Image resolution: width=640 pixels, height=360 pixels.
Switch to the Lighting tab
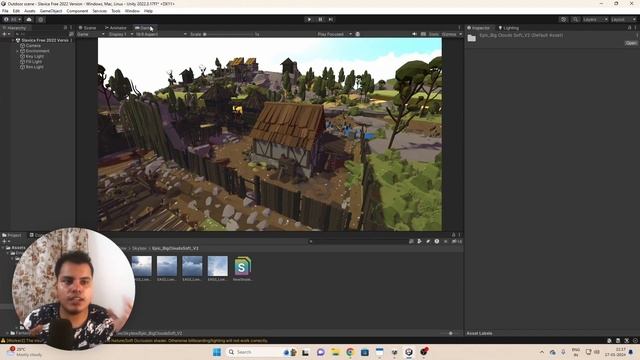tap(509, 28)
